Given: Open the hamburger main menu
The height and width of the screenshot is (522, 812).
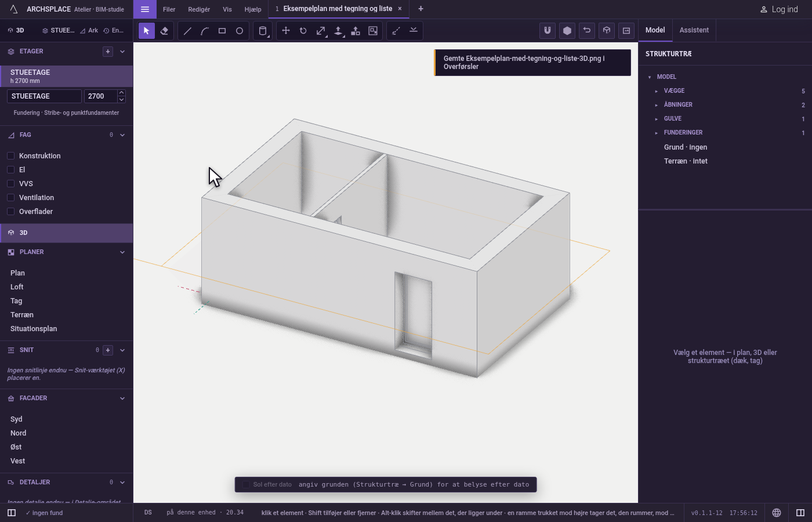Looking at the screenshot, I should [x=145, y=9].
